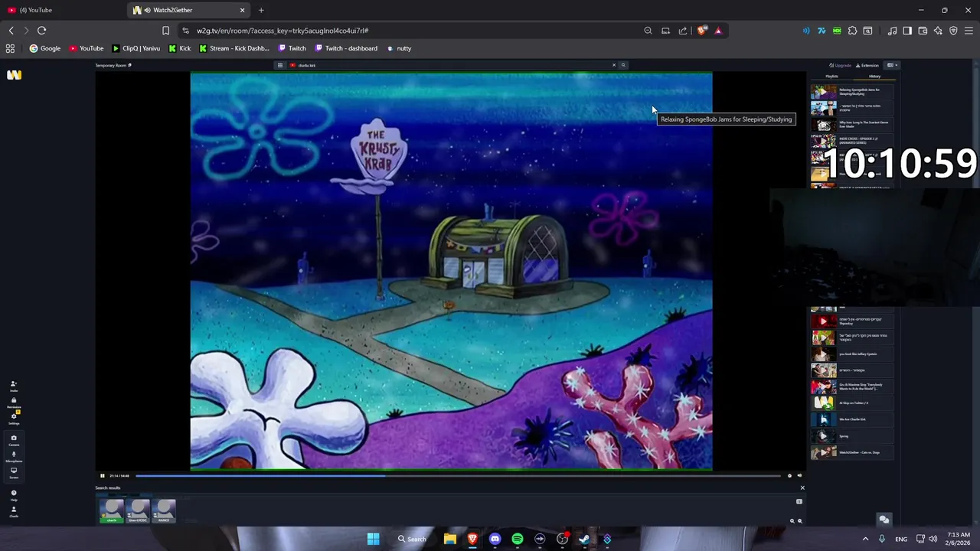Viewport: 980px width, 551px height.
Task: Reload the current page
Action: tap(41, 31)
